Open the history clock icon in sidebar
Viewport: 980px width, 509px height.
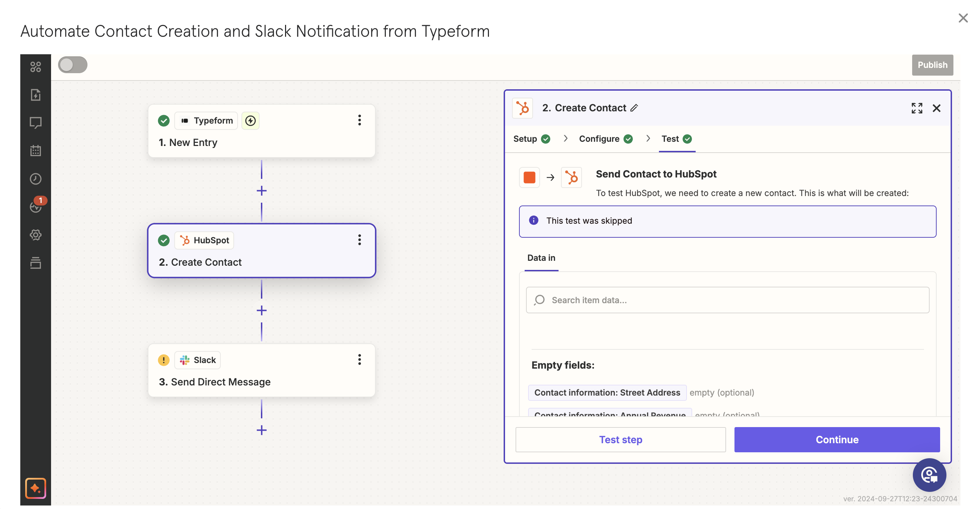(35, 179)
